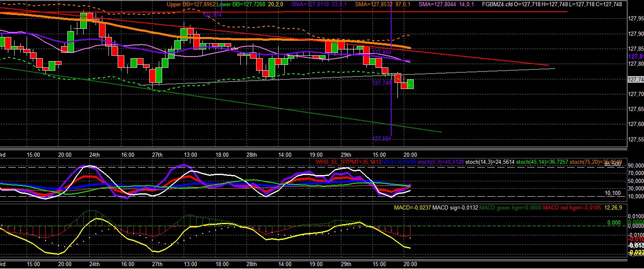This screenshot has width=644, height=269.
Task: Click the Upper BB=127,8952 legend label
Action: click(191, 4)
